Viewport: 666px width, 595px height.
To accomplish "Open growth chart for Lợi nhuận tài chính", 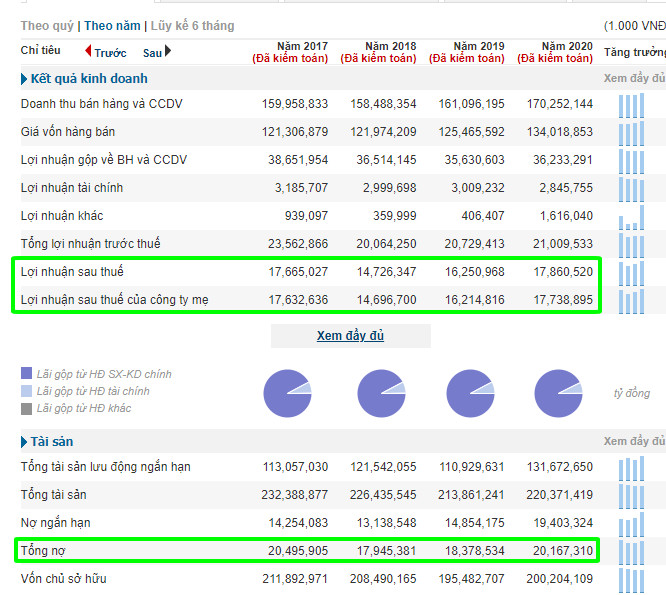I will pyautogui.click(x=632, y=189).
